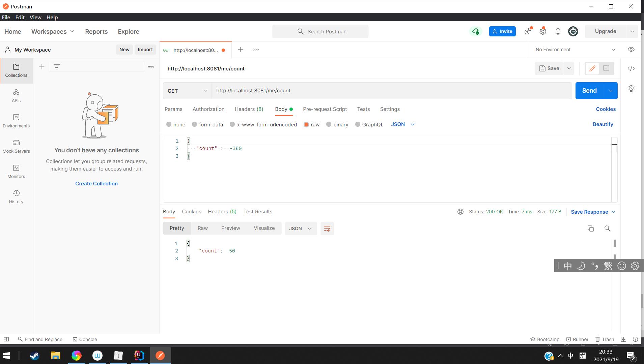This screenshot has height=364, width=644.
Task: Toggle response line wrap
Action: [327, 229]
